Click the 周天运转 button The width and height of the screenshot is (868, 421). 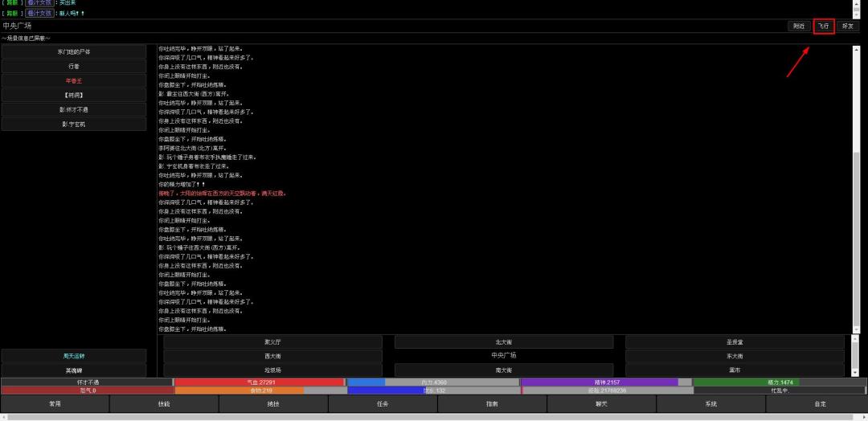(x=74, y=356)
